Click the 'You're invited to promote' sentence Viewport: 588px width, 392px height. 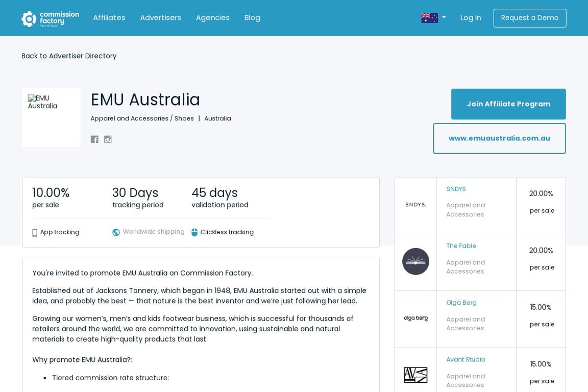[142, 273]
